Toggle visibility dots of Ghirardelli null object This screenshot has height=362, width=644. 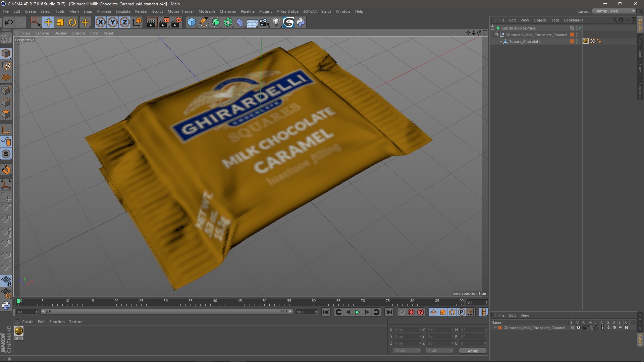coord(577,35)
